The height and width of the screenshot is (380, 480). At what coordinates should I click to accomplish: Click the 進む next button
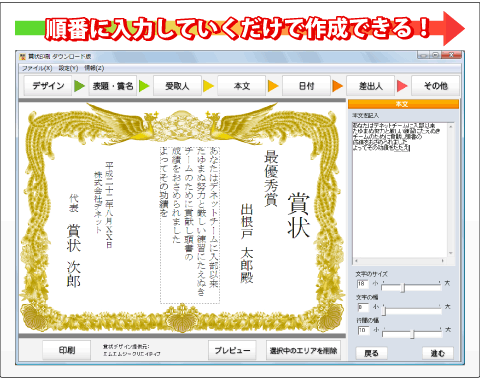click(x=438, y=353)
